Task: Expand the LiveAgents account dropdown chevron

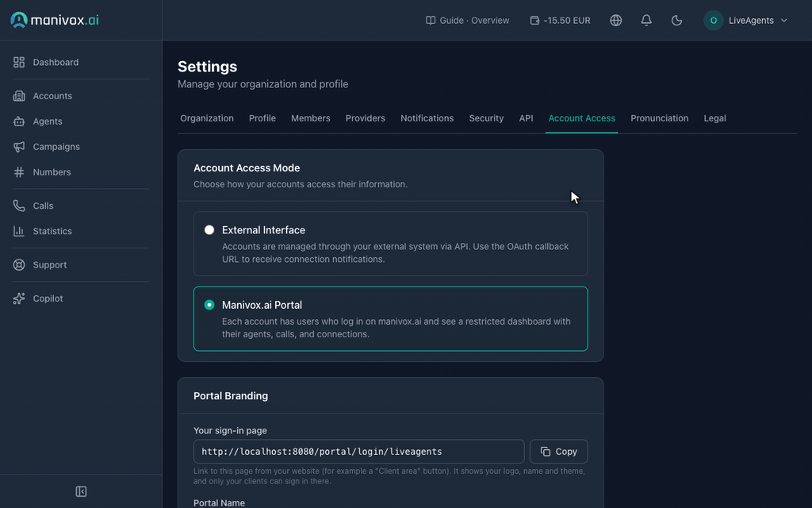Action: [x=784, y=20]
